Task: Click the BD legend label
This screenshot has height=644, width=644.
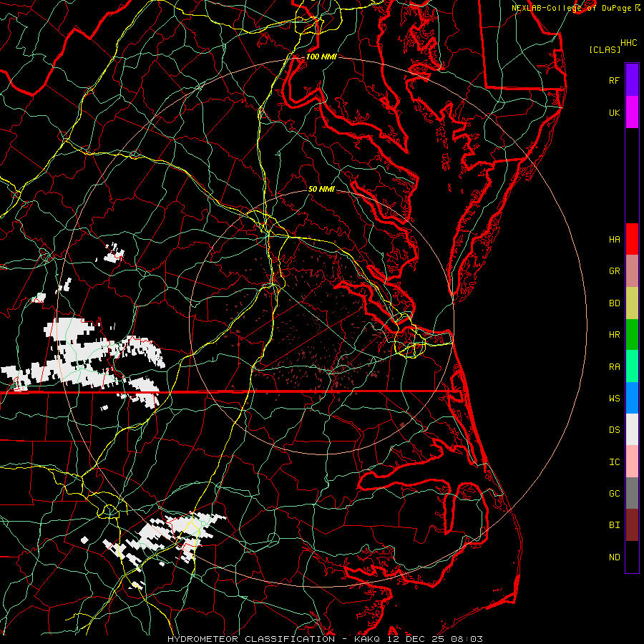Action: [x=614, y=303]
